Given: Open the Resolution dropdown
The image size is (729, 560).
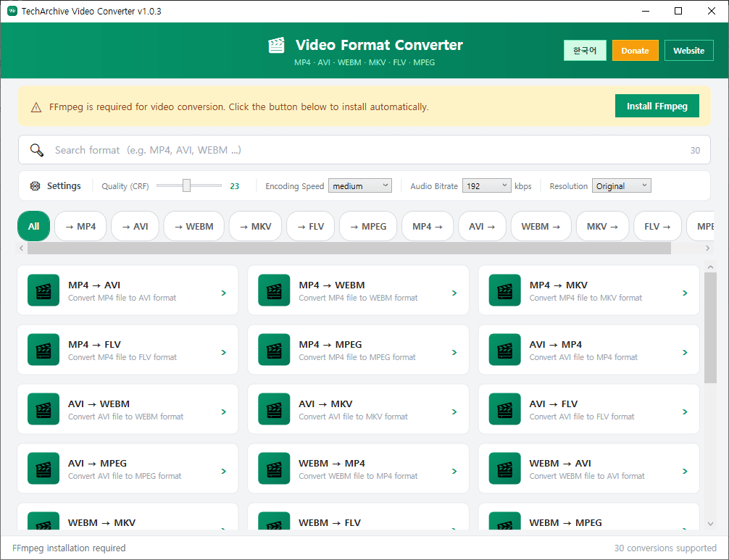Looking at the screenshot, I should [x=621, y=186].
